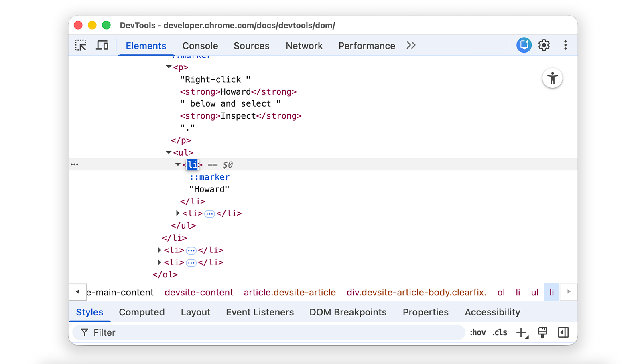This screenshot has width=642, height=364.
Task: Open DevTools settings gear
Action: pyautogui.click(x=544, y=45)
